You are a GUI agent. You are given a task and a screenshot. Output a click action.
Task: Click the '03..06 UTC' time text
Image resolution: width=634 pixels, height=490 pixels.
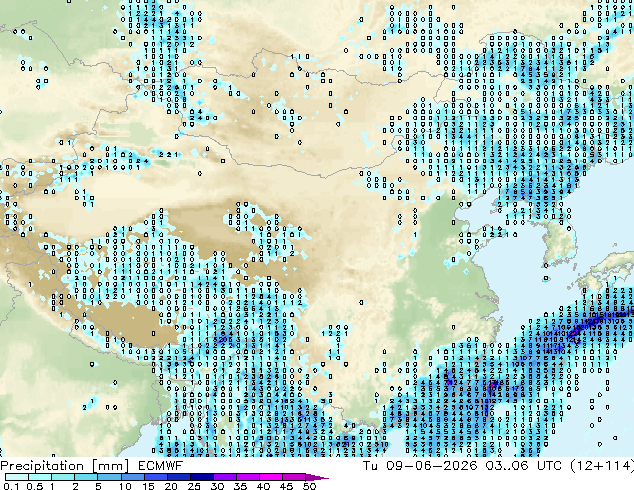click(x=524, y=465)
